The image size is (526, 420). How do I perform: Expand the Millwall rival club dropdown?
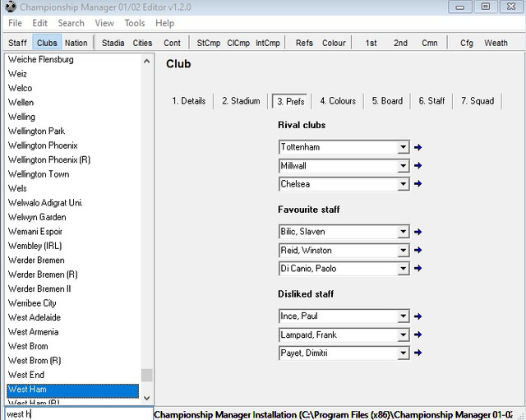click(404, 166)
